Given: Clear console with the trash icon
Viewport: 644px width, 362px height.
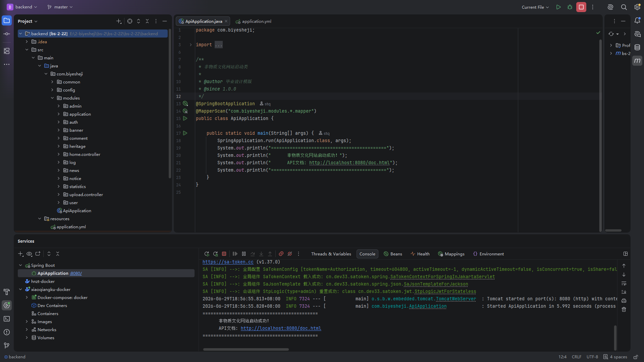Looking at the screenshot, I should 624,309.
